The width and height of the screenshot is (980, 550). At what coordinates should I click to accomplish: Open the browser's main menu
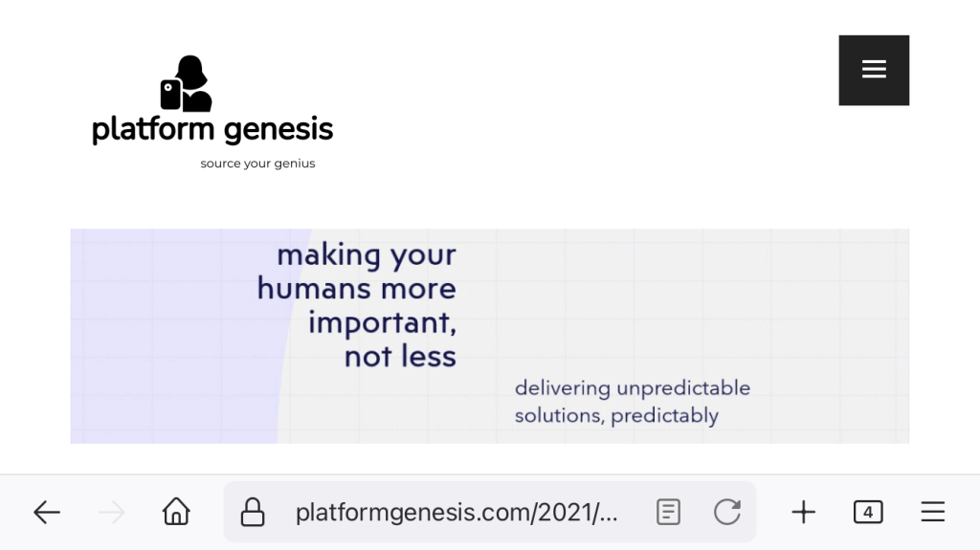click(x=933, y=513)
